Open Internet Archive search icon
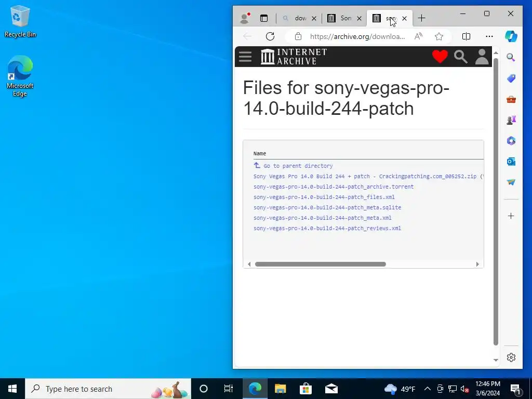 click(461, 57)
